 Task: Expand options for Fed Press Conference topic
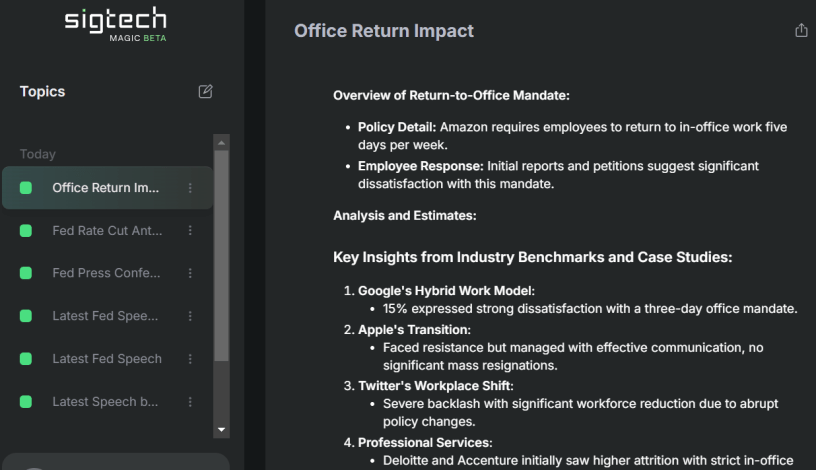point(190,274)
